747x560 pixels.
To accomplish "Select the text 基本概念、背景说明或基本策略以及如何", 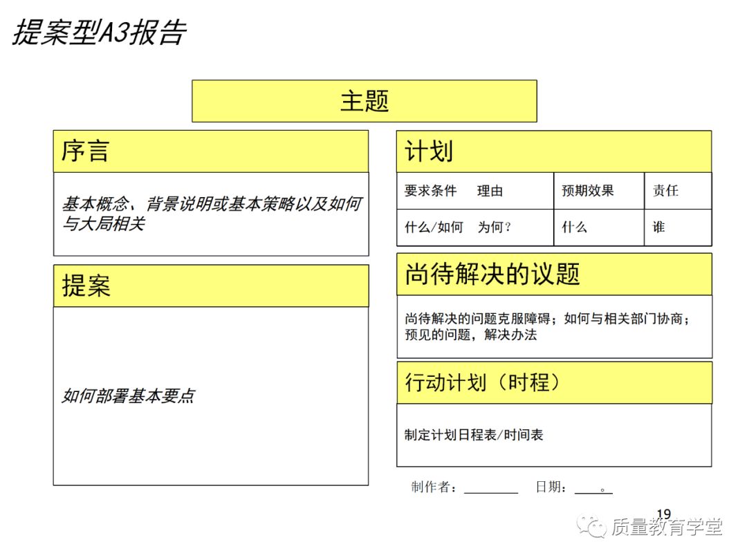I will pyautogui.click(x=212, y=203).
